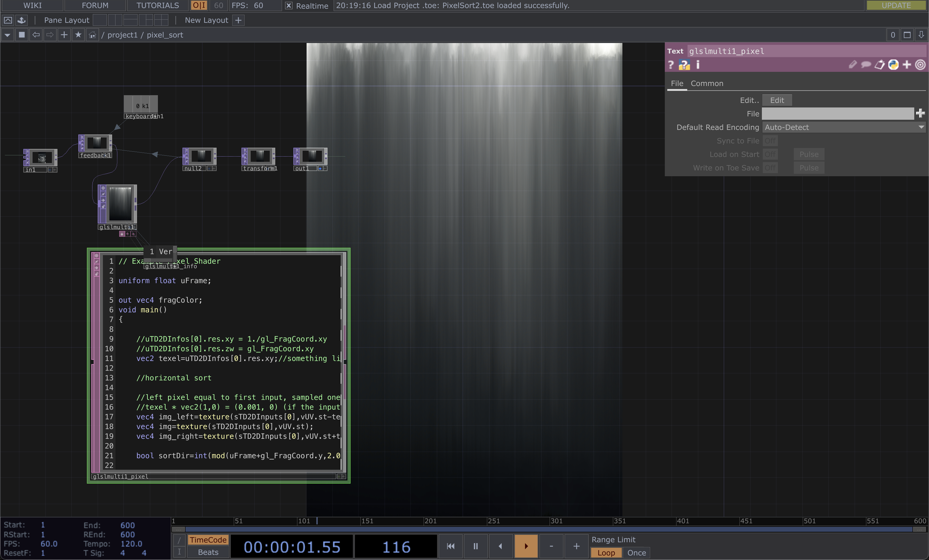Open the operator info 'i' icon
The width and height of the screenshot is (929, 560).
tap(698, 65)
